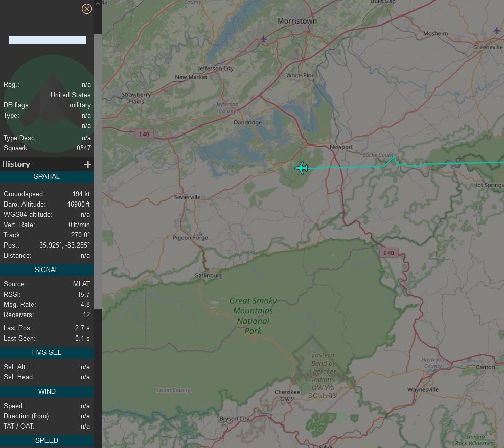Open the WIND section header
Image resolution: width=504 pixels, height=448 pixels.
pos(47,391)
